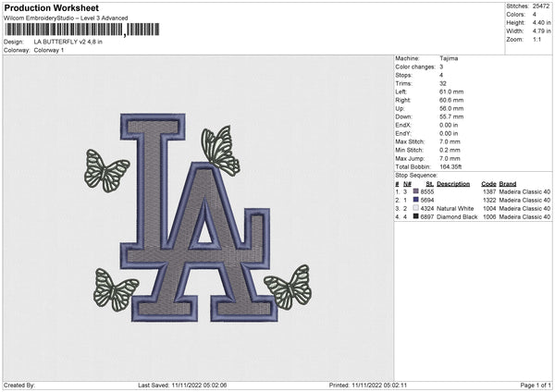555x392 pixels.
Task: Click the 'Brand' column header
Action: (508, 184)
